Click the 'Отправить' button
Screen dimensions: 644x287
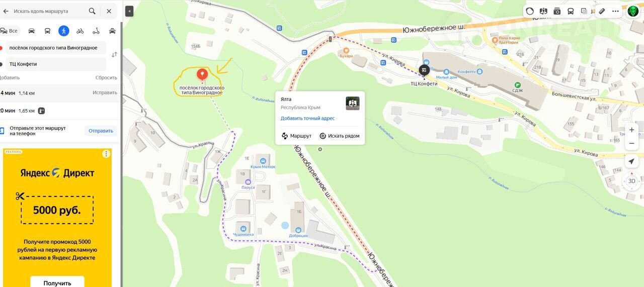click(x=101, y=131)
